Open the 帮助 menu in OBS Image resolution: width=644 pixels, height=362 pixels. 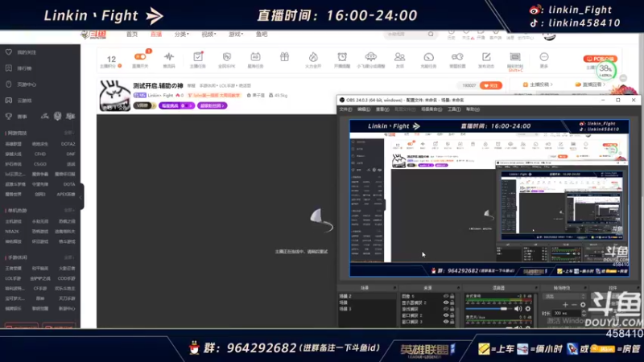pyautogui.click(x=473, y=109)
